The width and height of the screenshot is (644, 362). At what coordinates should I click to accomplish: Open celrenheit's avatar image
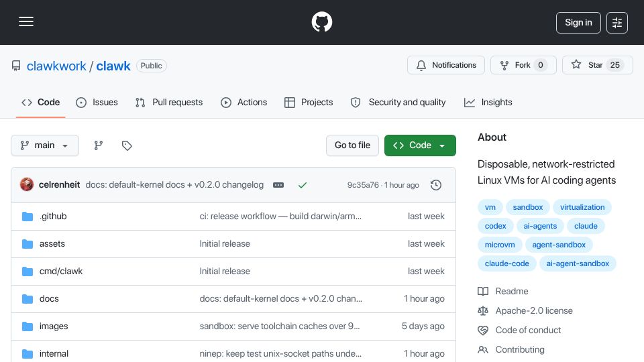tap(27, 185)
